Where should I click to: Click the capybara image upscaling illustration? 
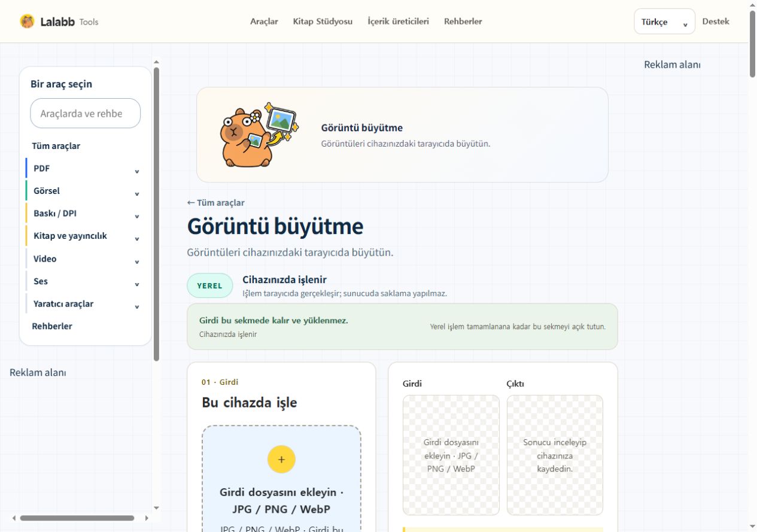click(x=258, y=134)
